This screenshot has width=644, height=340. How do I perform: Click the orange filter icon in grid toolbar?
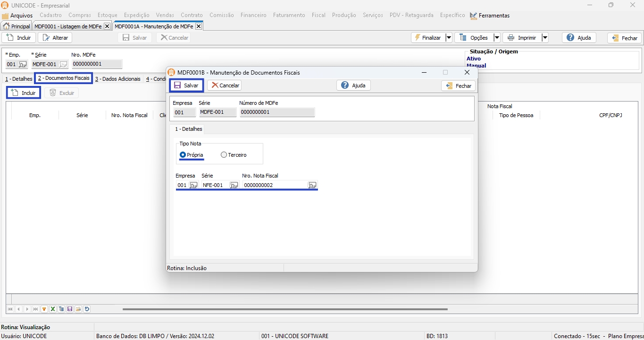click(x=44, y=309)
